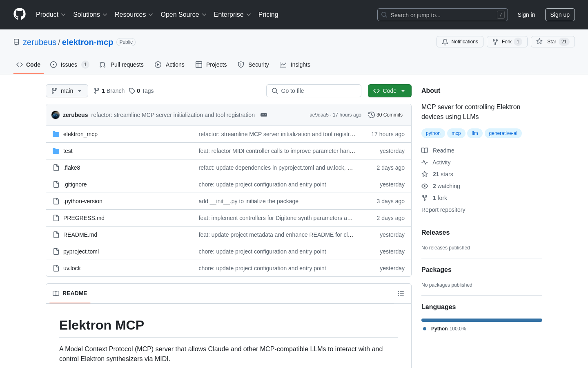Click the Go to file input
The width and height of the screenshot is (588, 368).
pyautogui.click(x=314, y=91)
